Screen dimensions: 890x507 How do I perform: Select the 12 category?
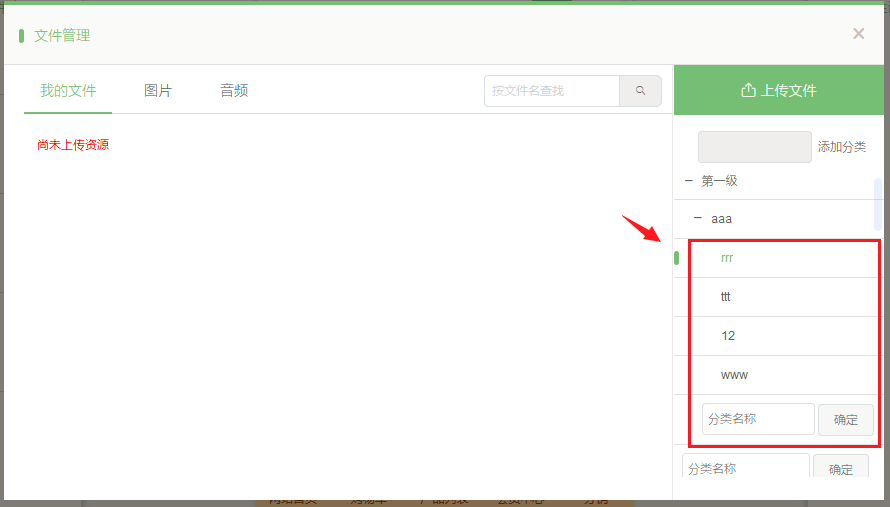point(728,336)
